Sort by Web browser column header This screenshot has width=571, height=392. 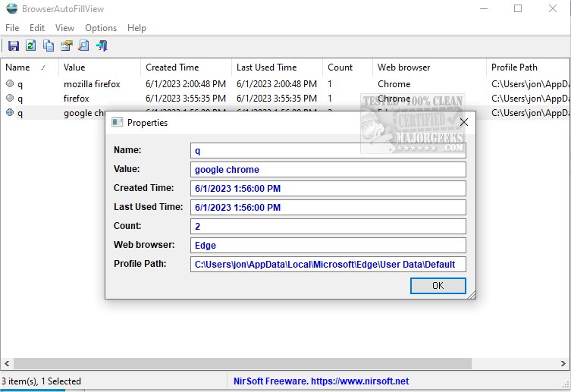click(x=429, y=67)
